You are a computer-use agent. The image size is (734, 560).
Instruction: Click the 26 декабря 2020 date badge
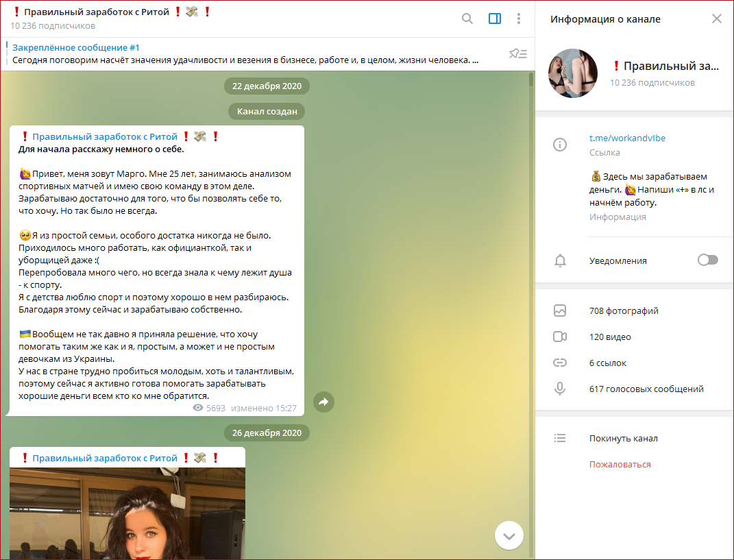267,433
